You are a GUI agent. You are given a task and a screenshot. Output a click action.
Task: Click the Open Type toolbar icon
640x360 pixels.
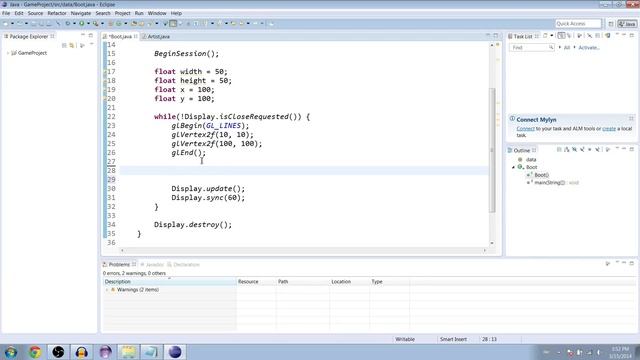[134, 24]
